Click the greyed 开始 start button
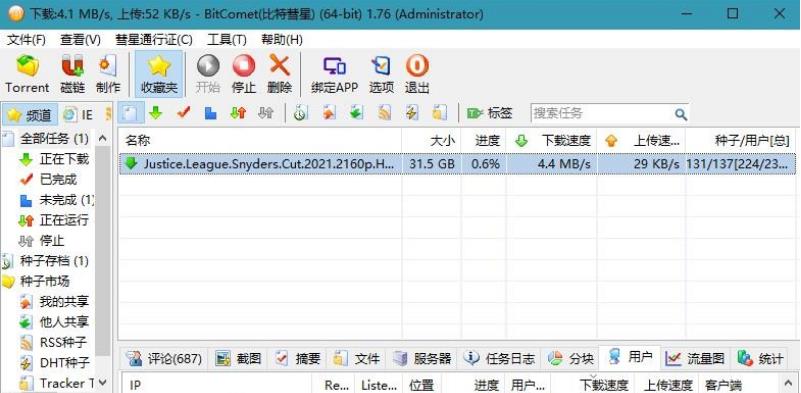Screen dimensions: 801x393 pyautogui.click(x=208, y=74)
